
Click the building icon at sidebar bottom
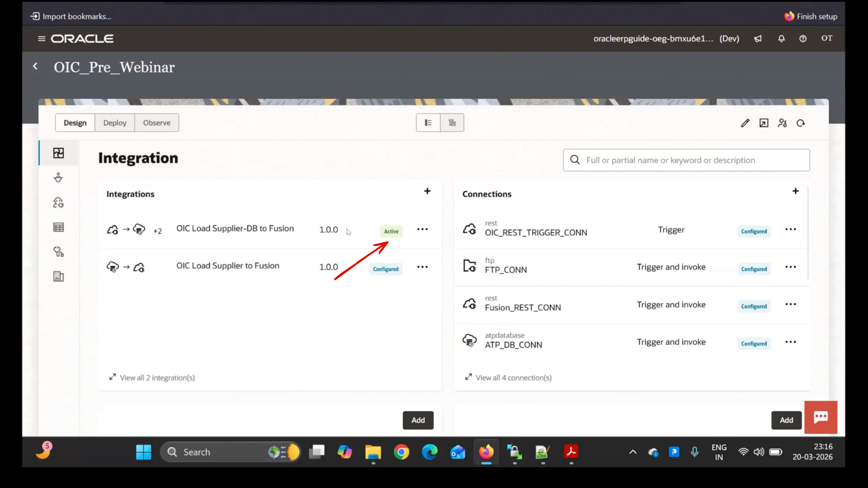click(x=58, y=277)
